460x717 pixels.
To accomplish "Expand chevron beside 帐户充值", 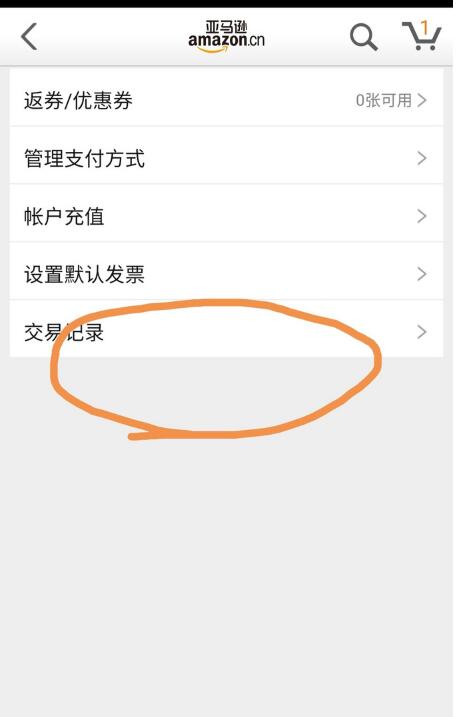I will point(422,216).
